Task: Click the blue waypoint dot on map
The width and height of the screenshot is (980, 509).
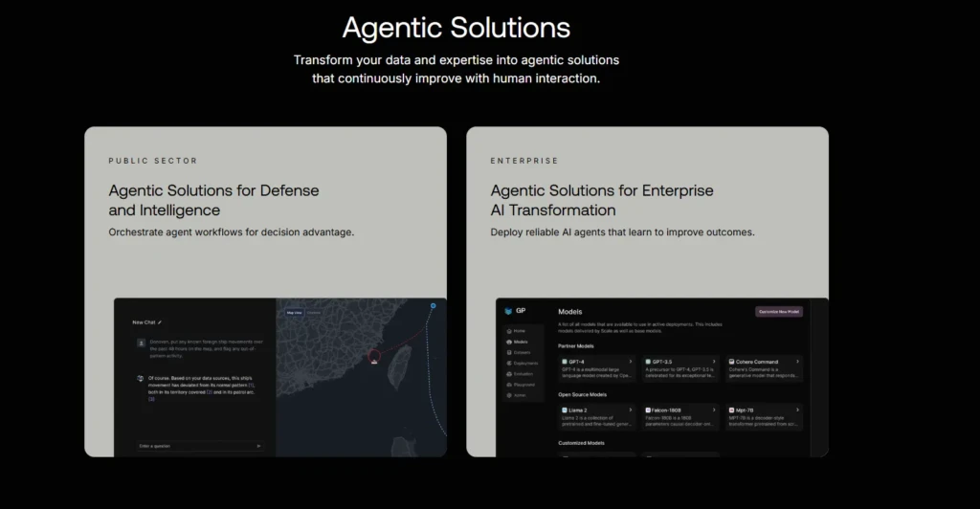Action: [434, 306]
